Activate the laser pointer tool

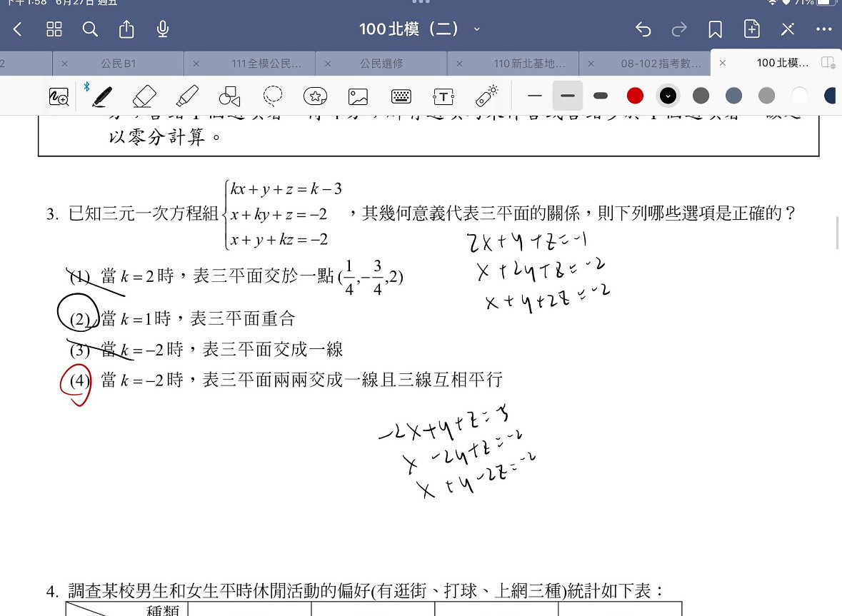[x=486, y=96]
